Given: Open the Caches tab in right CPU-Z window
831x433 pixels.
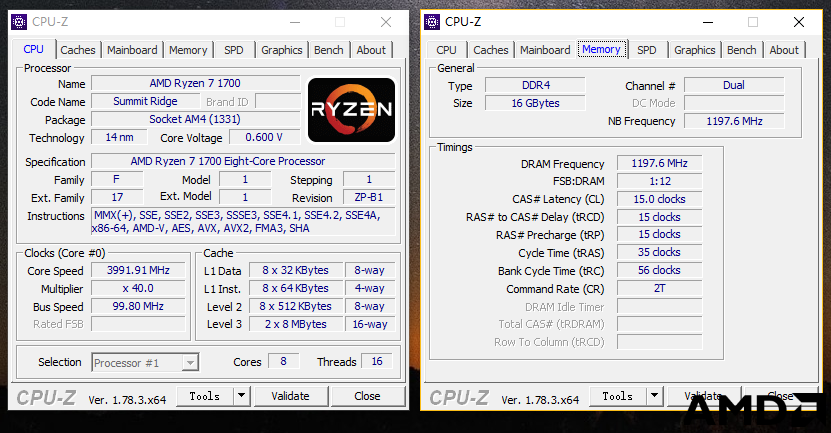Looking at the screenshot, I should pos(491,50).
